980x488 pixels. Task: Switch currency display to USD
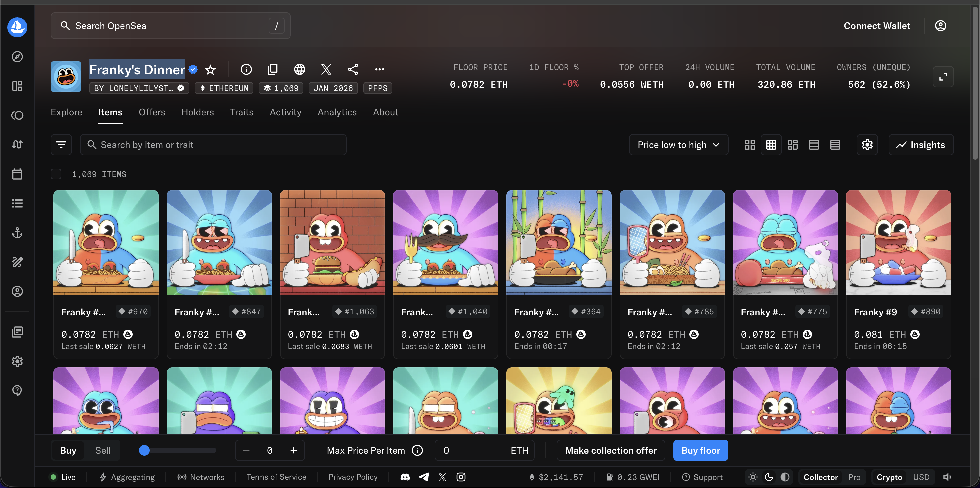pos(921,477)
